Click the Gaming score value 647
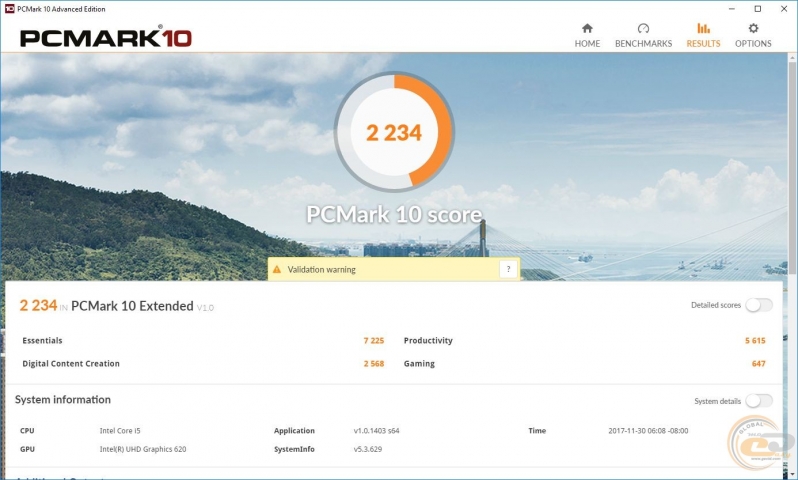This screenshot has height=480, width=798. [x=758, y=364]
